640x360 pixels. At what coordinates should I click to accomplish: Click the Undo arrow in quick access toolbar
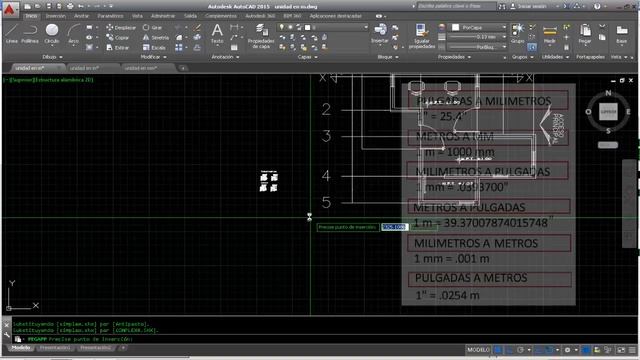[x=81, y=7]
